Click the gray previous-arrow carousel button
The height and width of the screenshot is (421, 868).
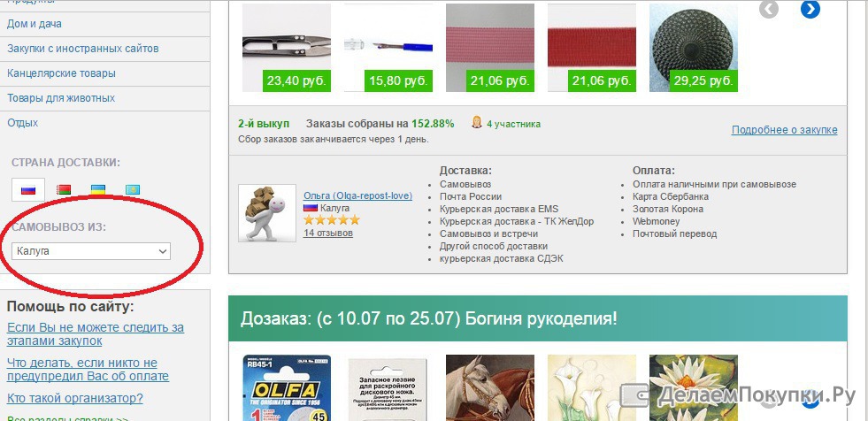tap(769, 9)
